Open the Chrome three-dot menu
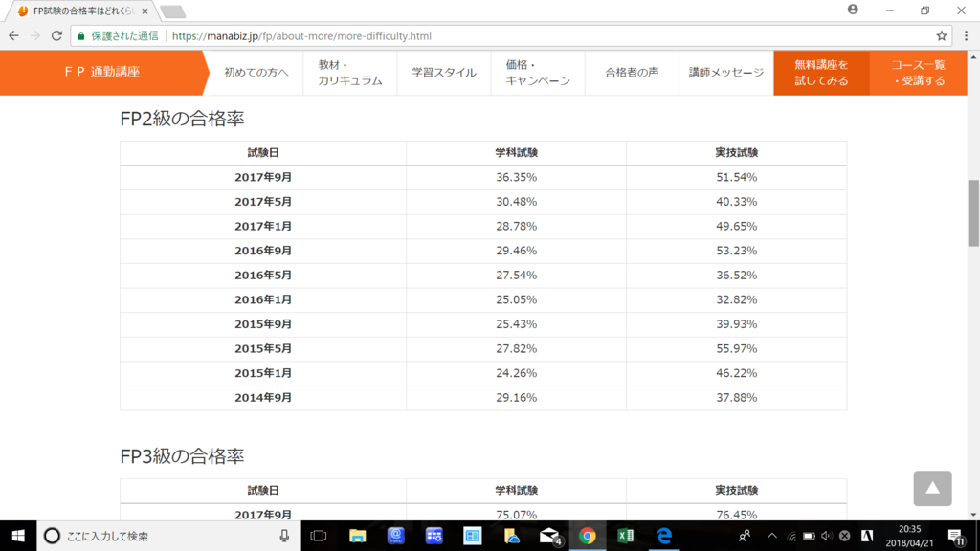 [967, 36]
